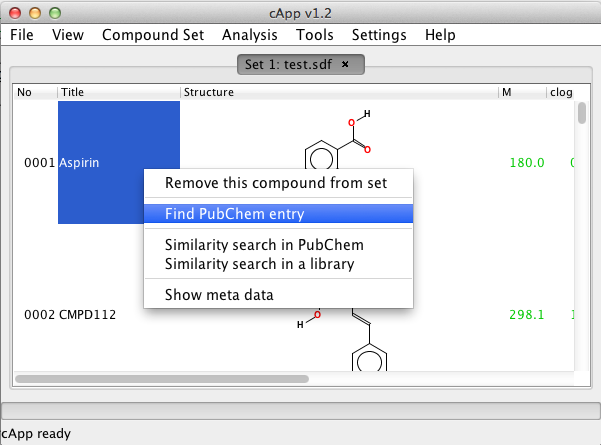
Task: Choose Show meta data
Action: (x=278, y=295)
